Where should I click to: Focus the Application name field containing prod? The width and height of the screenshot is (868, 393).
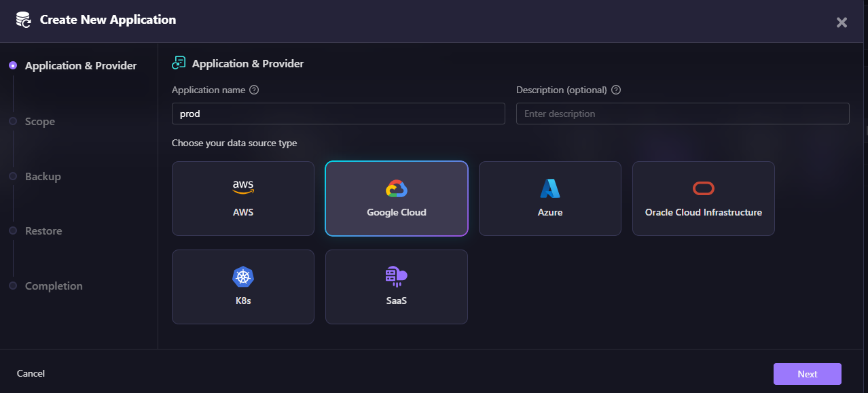(x=338, y=114)
